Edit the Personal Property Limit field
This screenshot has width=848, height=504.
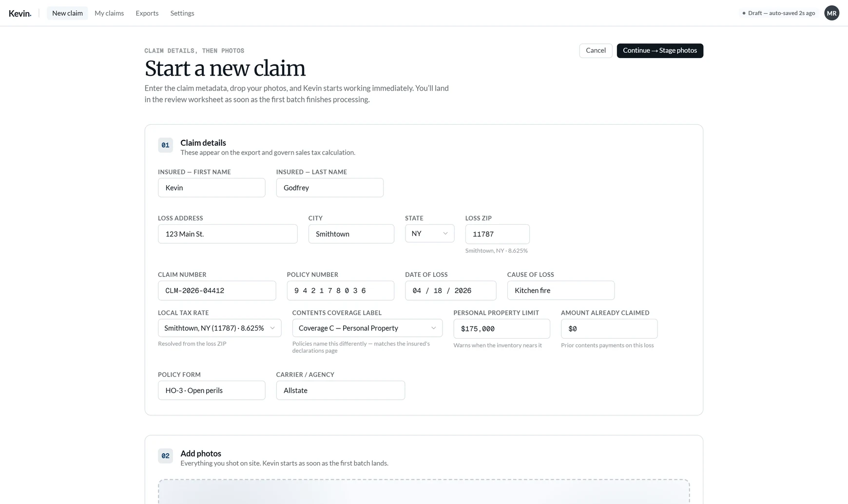pyautogui.click(x=501, y=329)
